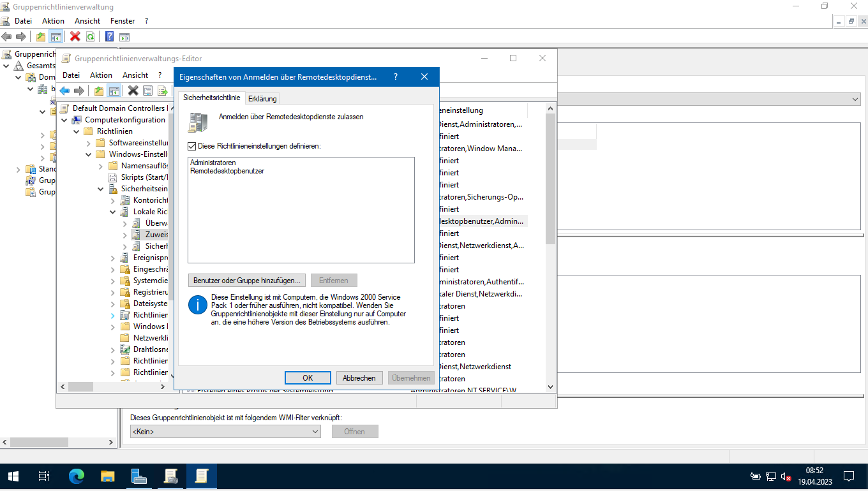The height and width of the screenshot is (491, 868).
Task: Click the black X delete icon in editor
Action: (133, 91)
